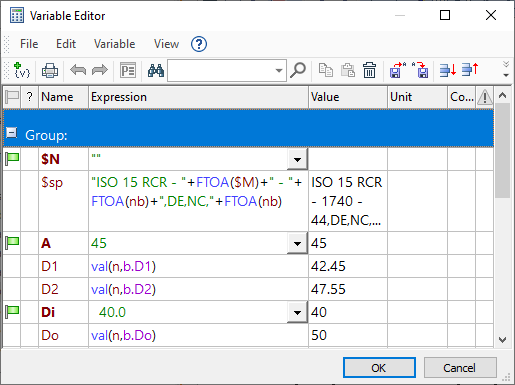Click the expression val(n,b.Do)
The height and width of the screenshot is (385, 515).
(x=123, y=335)
